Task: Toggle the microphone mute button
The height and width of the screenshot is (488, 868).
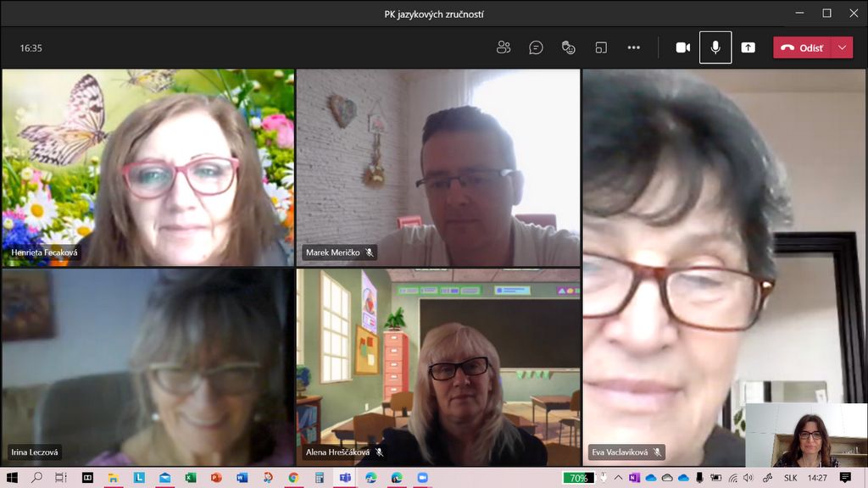Action: coord(715,47)
